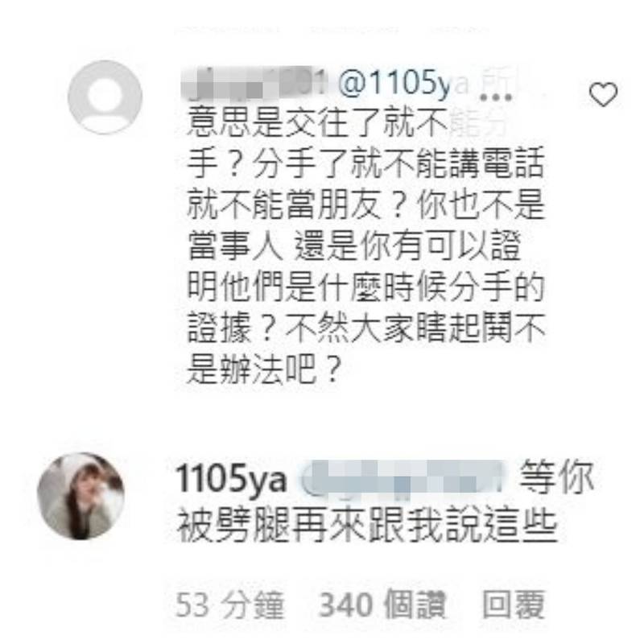Click the 等你 text in the reply
Screen dimensions: 644x644
click(x=556, y=477)
